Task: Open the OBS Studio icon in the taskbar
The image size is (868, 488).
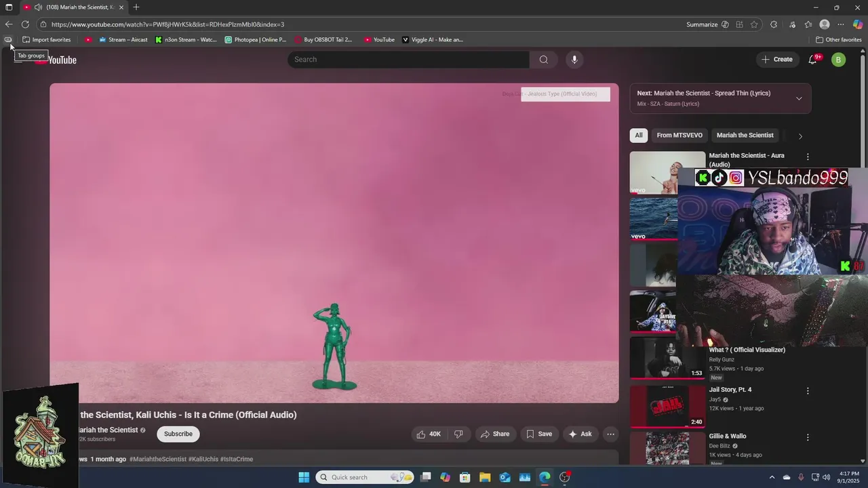Action: 565,477
